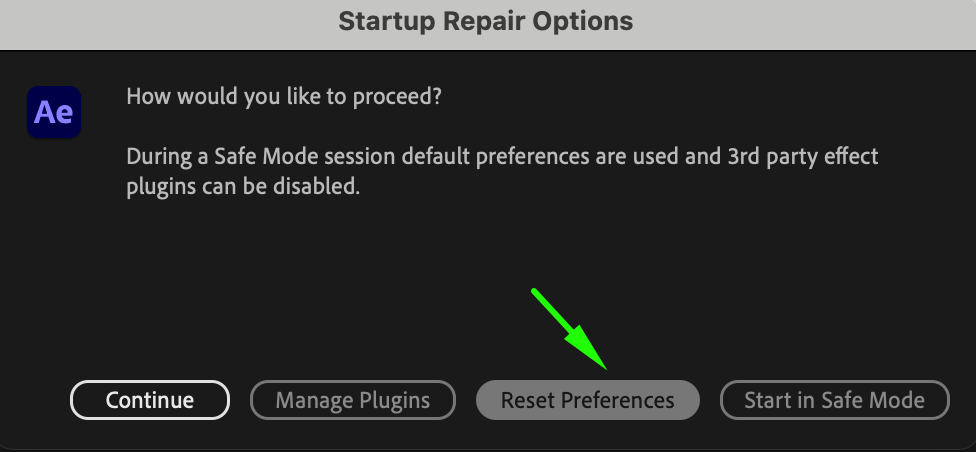Click the Startup Repair Options title text
Viewport: 976px width, 452px height.
pyautogui.click(x=485, y=21)
